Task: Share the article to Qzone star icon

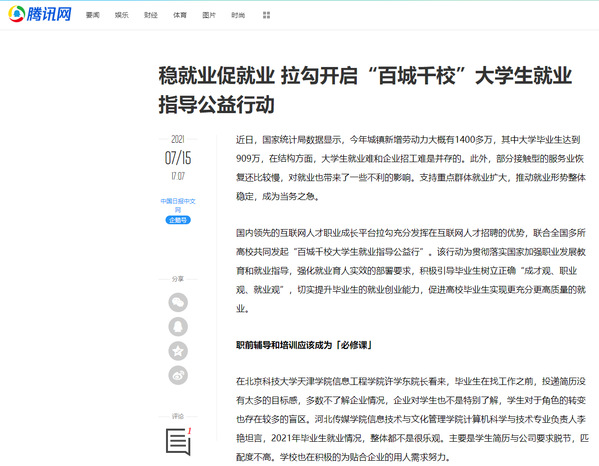Action: pyautogui.click(x=178, y=351)
